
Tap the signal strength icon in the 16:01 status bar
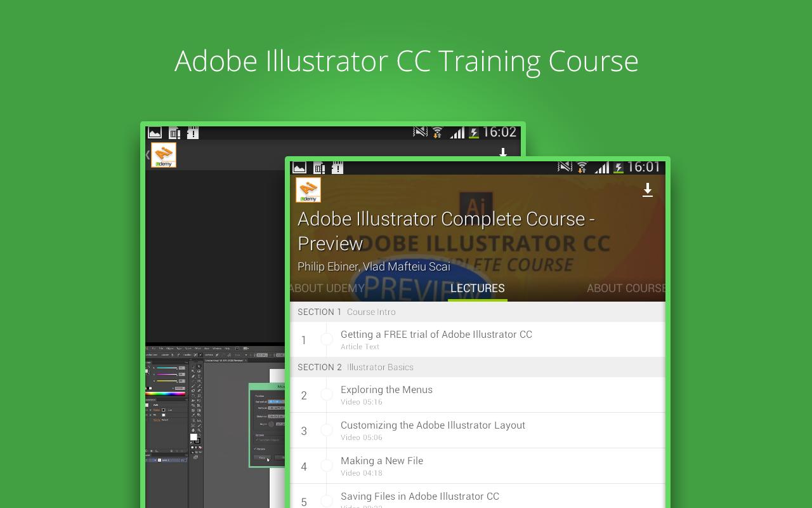602,168
